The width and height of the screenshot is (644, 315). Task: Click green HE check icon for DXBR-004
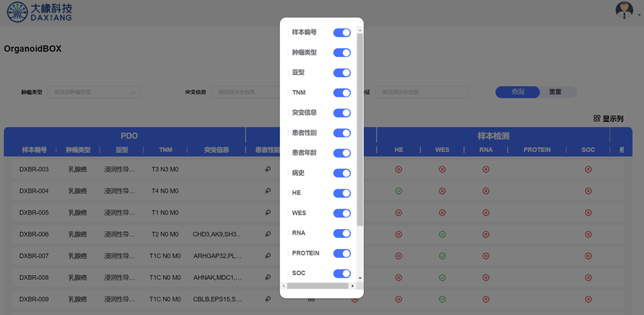[x=398, y=191]
